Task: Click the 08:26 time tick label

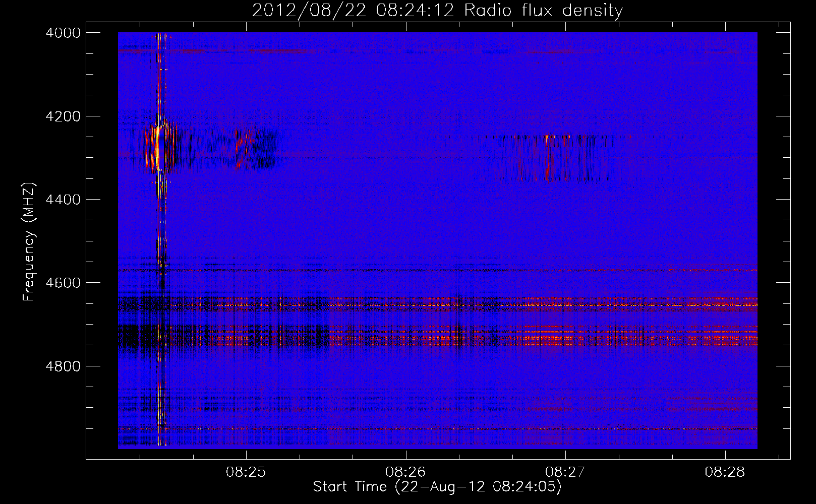Action: point(405,472)
